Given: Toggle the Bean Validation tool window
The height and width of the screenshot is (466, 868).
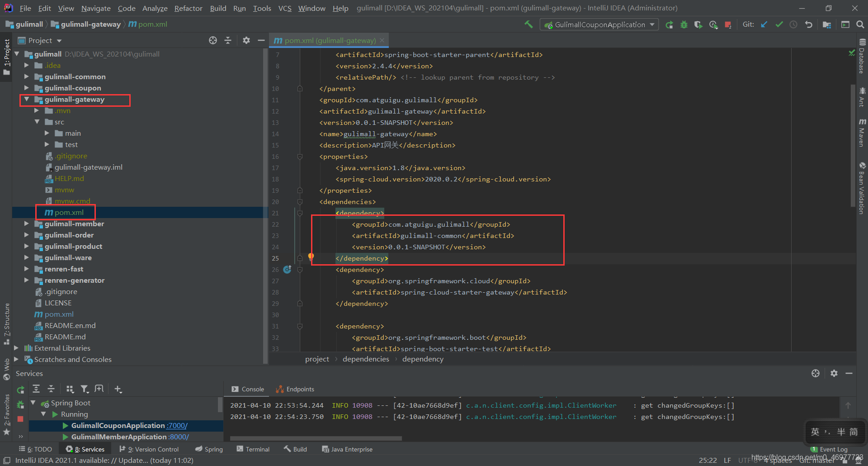Looking at the screenshot, I should coord(862,188).
